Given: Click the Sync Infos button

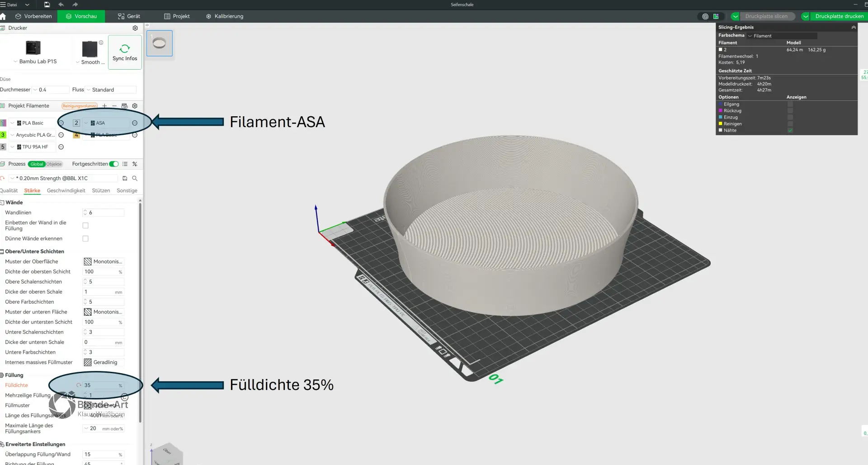Looking at the screenshot, I should [x=125, y=52].
